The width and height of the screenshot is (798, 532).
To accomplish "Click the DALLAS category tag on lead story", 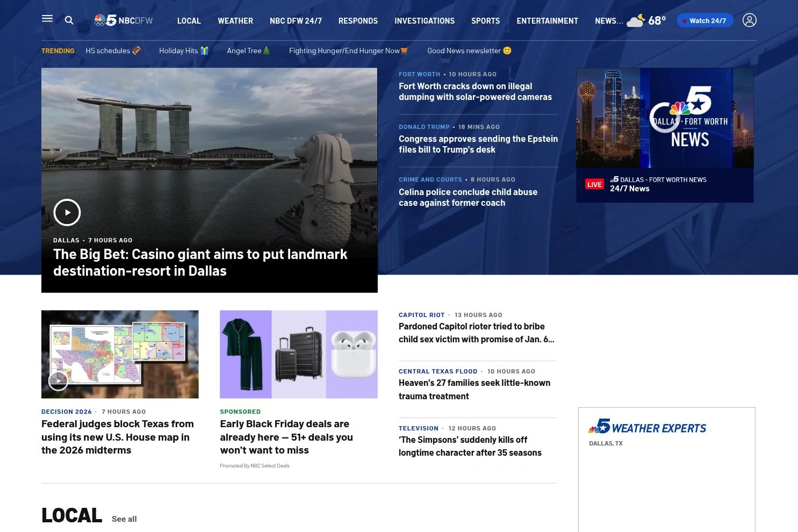I will [66, 240].
